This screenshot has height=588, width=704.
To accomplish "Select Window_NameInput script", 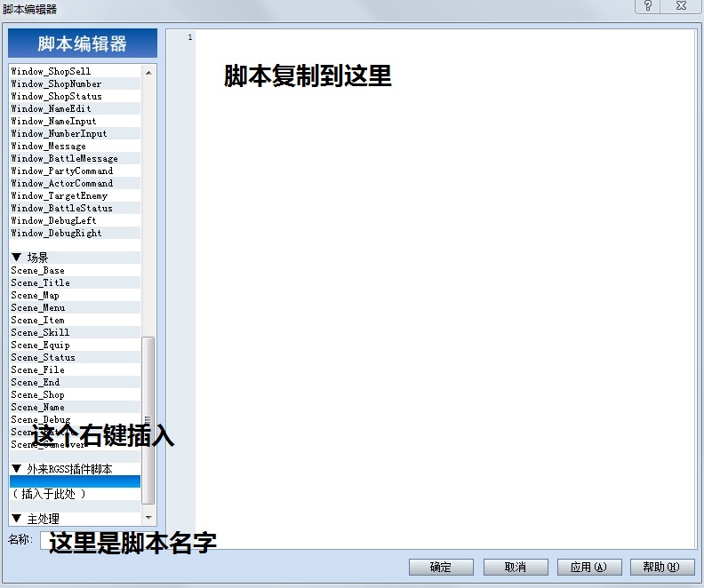I will click(x=75, y=121).
